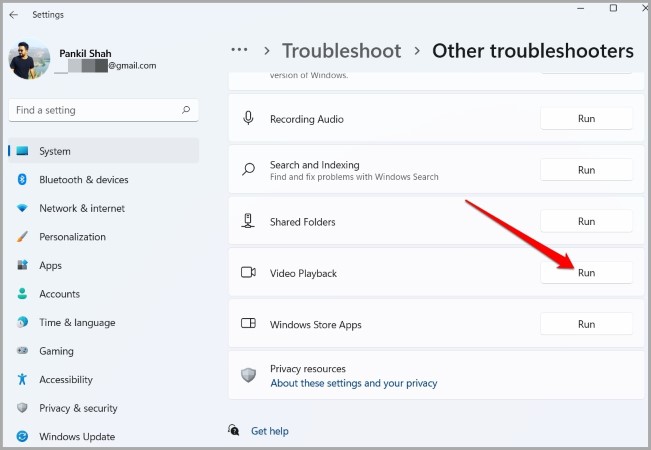
Task: Click the Search and Indexing title
Action: 315,165
